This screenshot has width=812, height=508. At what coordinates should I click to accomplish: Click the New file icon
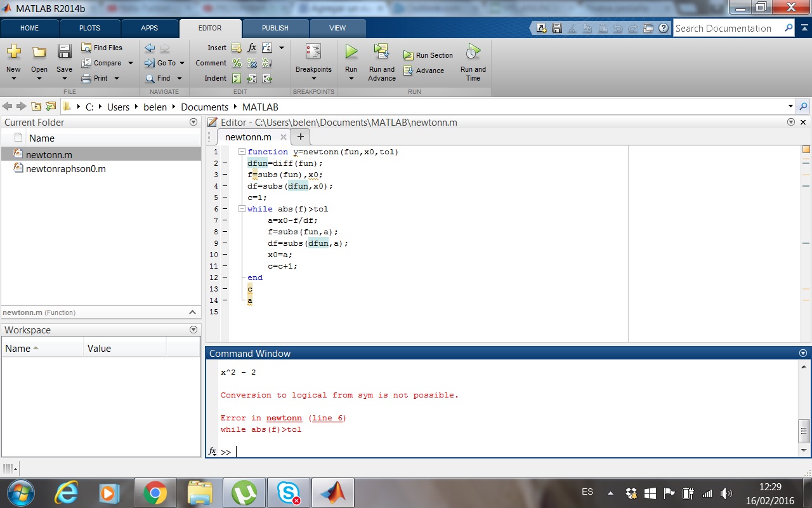coord(13,52)
